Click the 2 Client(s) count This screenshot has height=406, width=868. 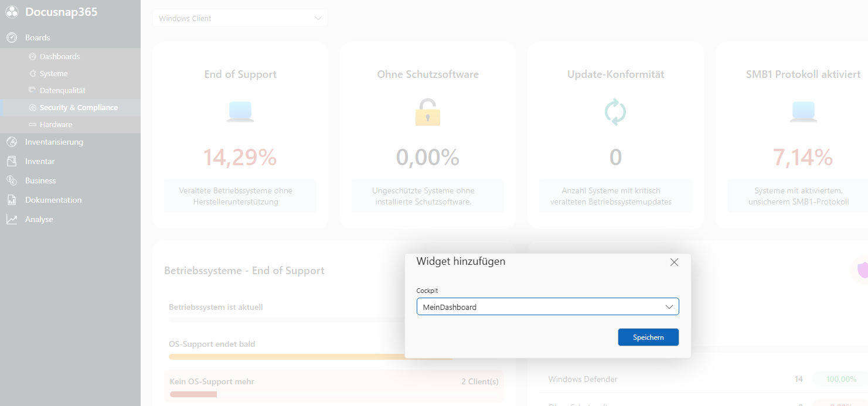[479, 381]
